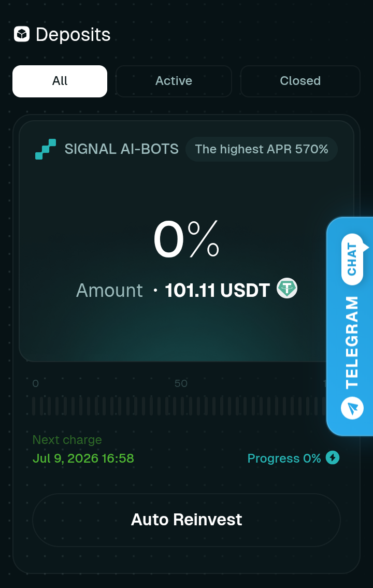This screenshot has height=588, width=373.
Task: Click the SIGNAL AI-BOTS title text
Action: point(121,149)
